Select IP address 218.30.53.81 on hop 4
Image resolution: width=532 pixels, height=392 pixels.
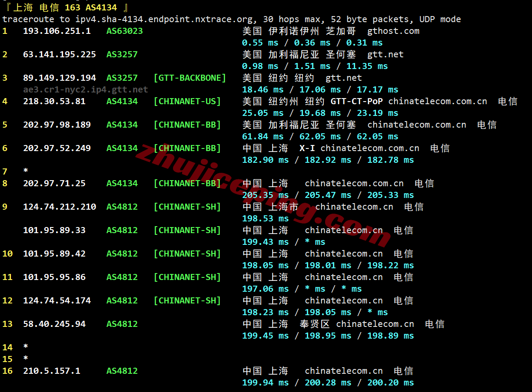[x=54, y=101]
